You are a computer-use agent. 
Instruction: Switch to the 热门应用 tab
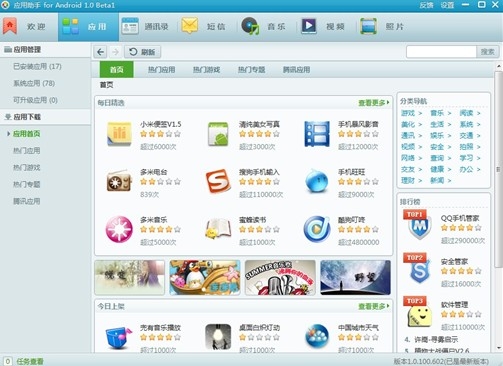pyautogui.click(x=162, y=70)
